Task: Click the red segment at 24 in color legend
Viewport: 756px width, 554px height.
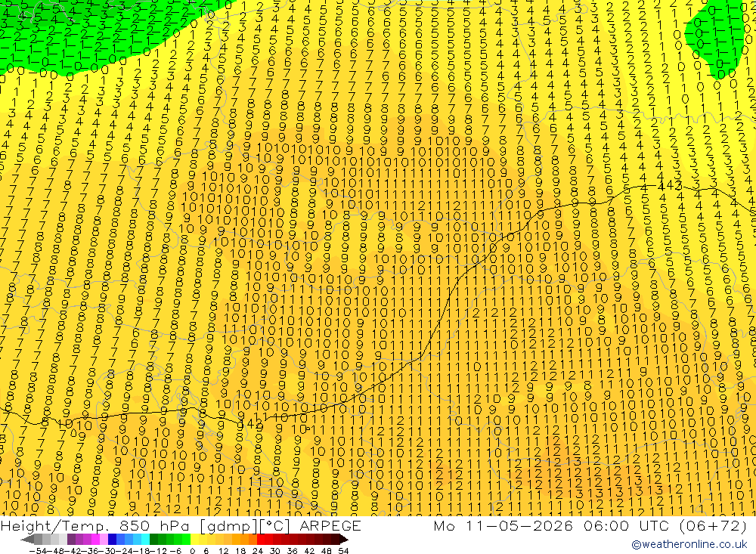Action: 261,539
